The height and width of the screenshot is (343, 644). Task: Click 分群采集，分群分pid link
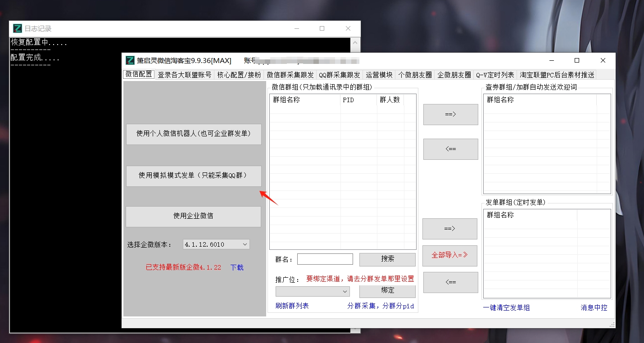[x=381, y=306]
